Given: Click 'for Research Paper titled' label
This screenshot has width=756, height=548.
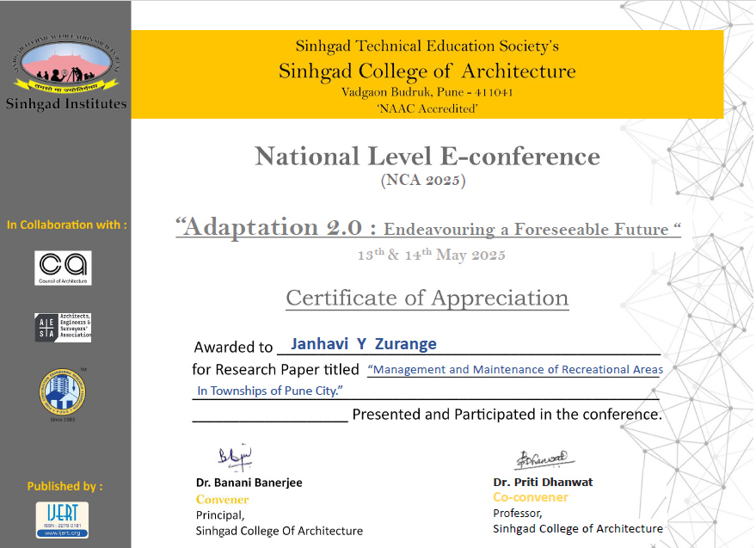Looking at the screenshot, I should pos(275,370).
